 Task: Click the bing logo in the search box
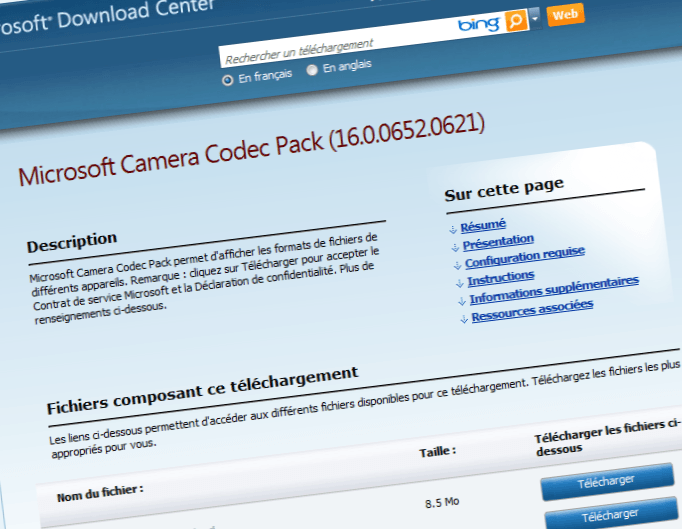[x=479, y=24]
